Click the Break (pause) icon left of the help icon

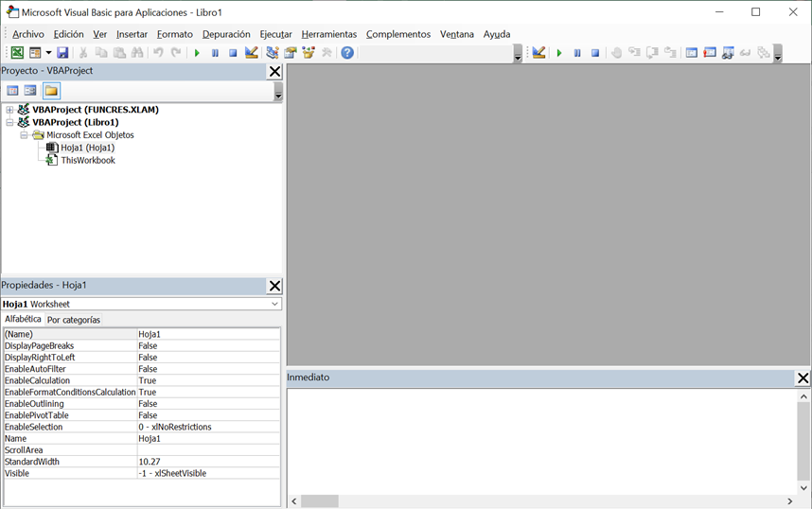(215, 53)
